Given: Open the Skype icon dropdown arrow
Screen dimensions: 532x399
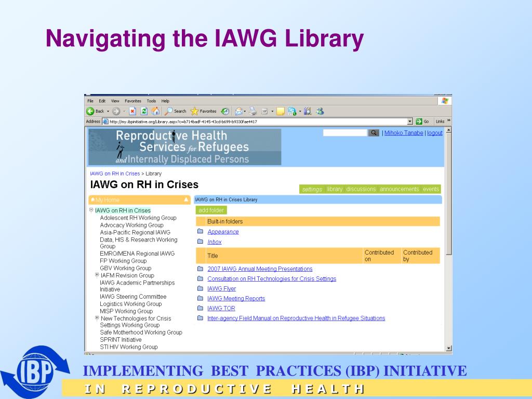Looking at the screenshot, I should [x=300, y=111].
